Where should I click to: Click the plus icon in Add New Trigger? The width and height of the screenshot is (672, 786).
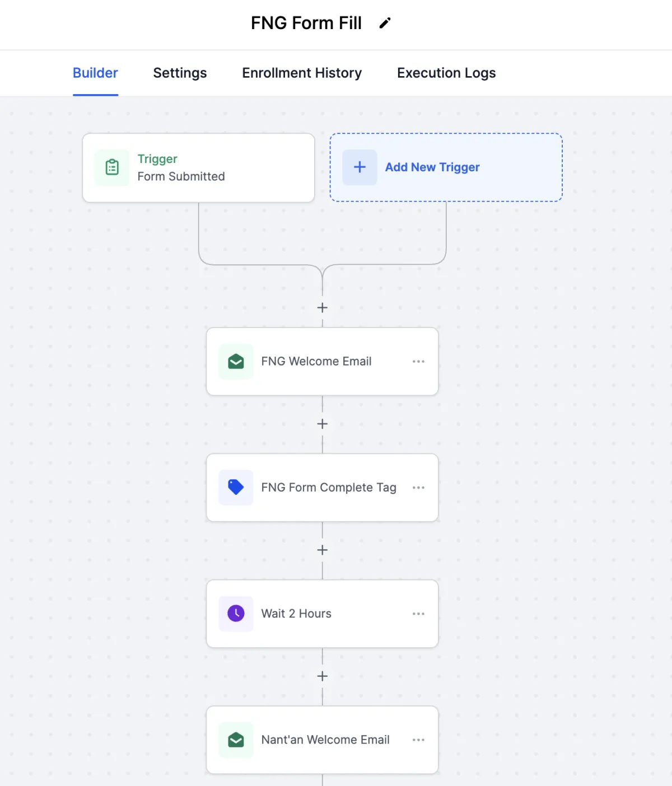pyautogui.click(x=360, y=167)
